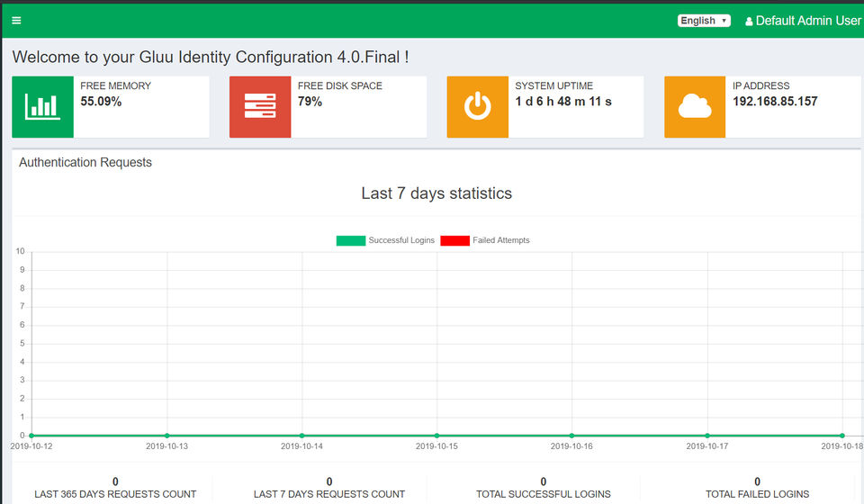Click the orange power uptime icon

click(477, 107)
